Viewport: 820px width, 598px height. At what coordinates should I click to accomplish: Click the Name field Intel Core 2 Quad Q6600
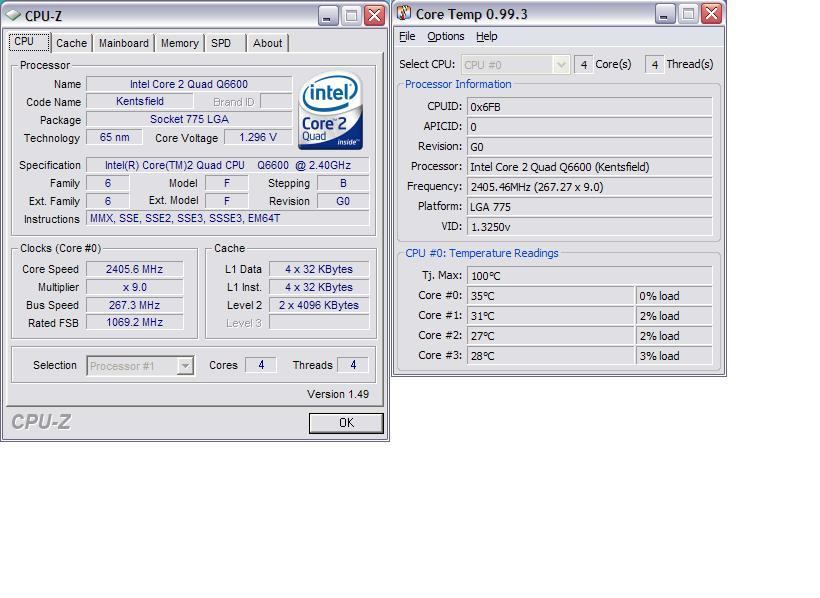[x=189, y=84]
